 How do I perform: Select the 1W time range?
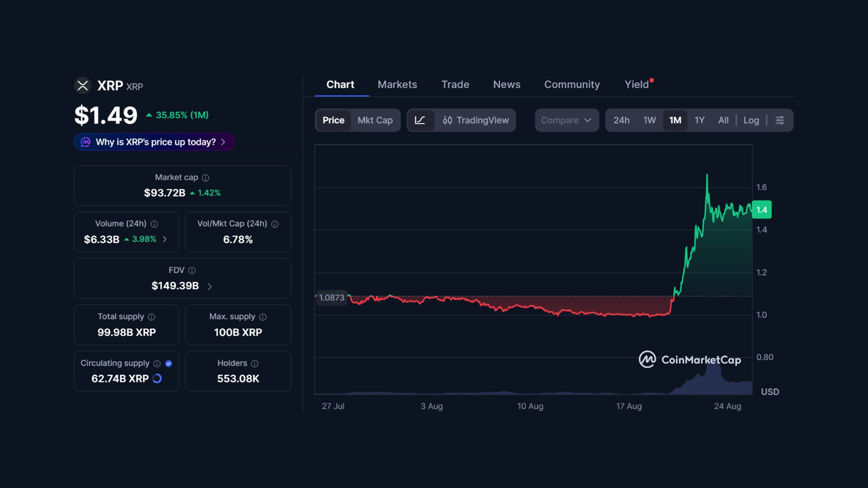(650, 120)
